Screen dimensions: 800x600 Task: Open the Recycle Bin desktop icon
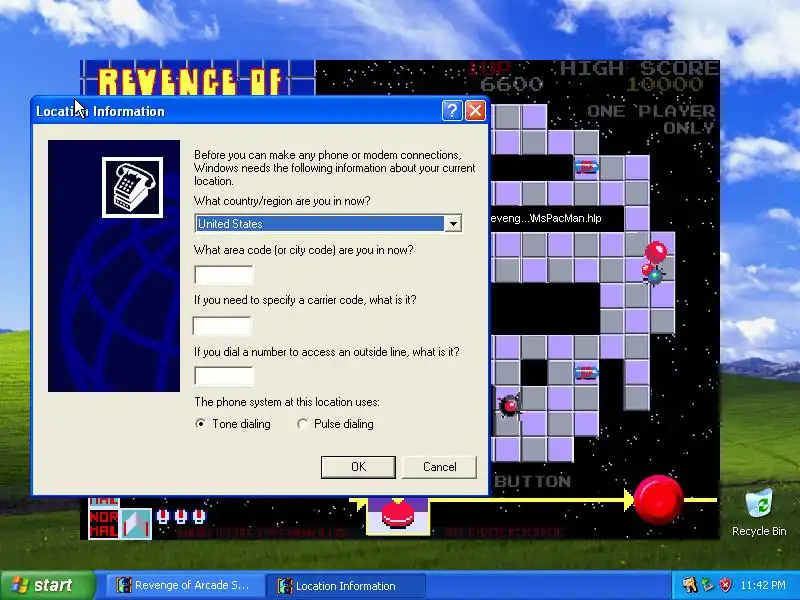(759, 513)
